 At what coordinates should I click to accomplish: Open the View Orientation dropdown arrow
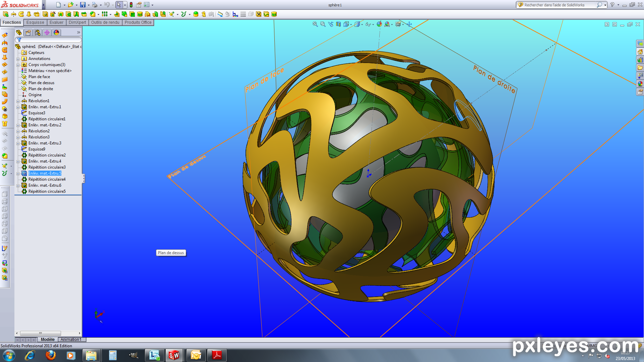pos(351,24)
